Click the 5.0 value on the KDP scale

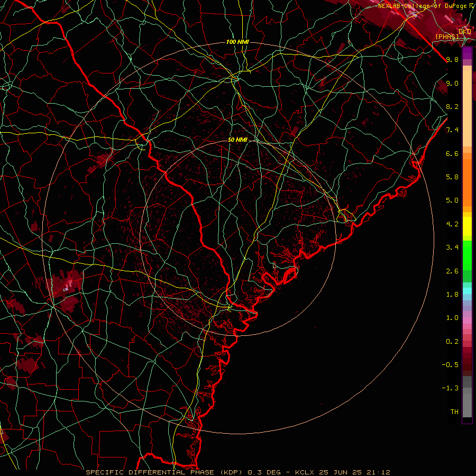pos(452,200)
